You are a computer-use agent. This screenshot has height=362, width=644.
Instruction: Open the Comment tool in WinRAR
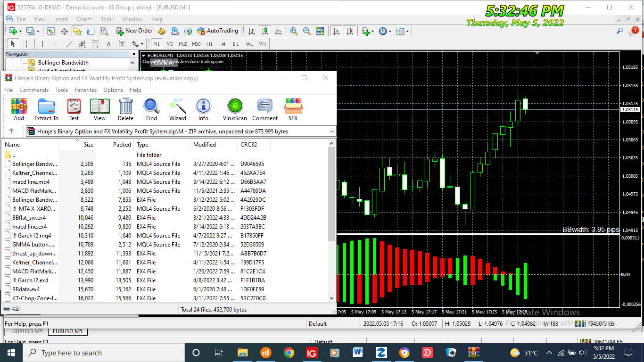click(x=265, y=109)
